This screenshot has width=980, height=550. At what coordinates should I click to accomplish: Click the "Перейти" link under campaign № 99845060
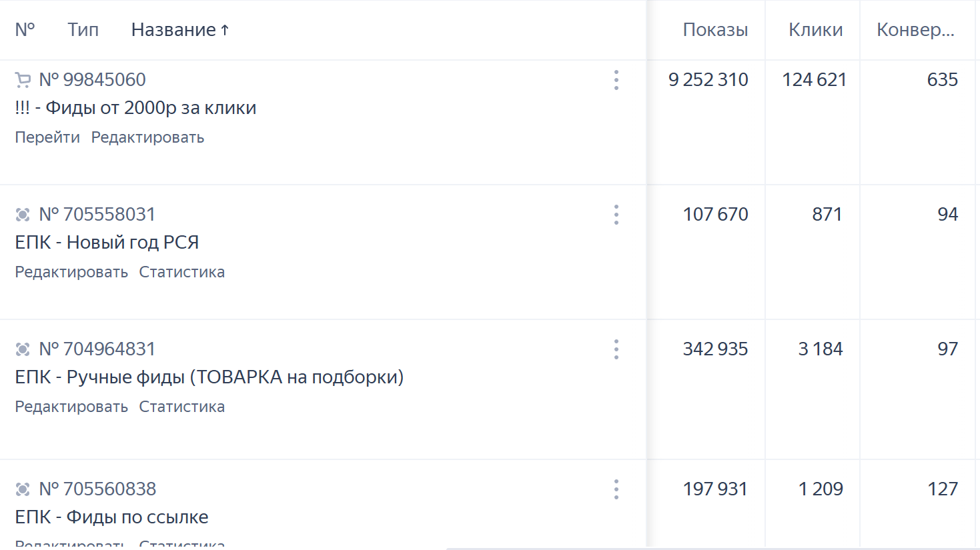pyautogui.click(x=47, y=137)
